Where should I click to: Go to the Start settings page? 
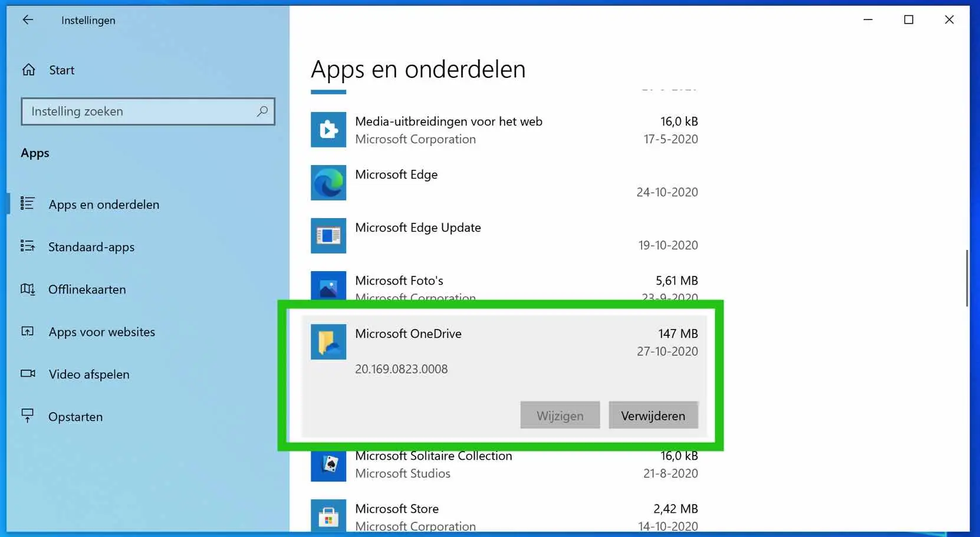click(62, 70)
